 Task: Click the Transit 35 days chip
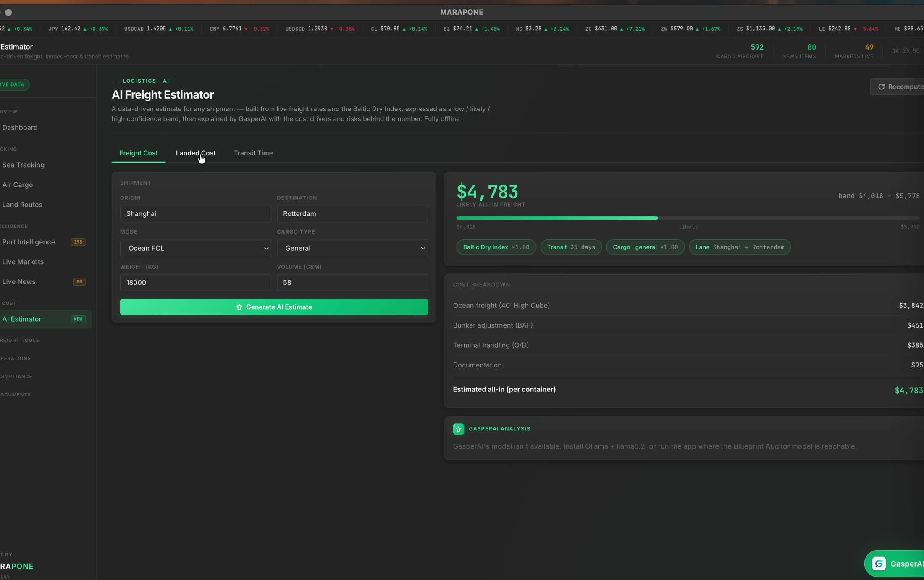coord(571,247)
